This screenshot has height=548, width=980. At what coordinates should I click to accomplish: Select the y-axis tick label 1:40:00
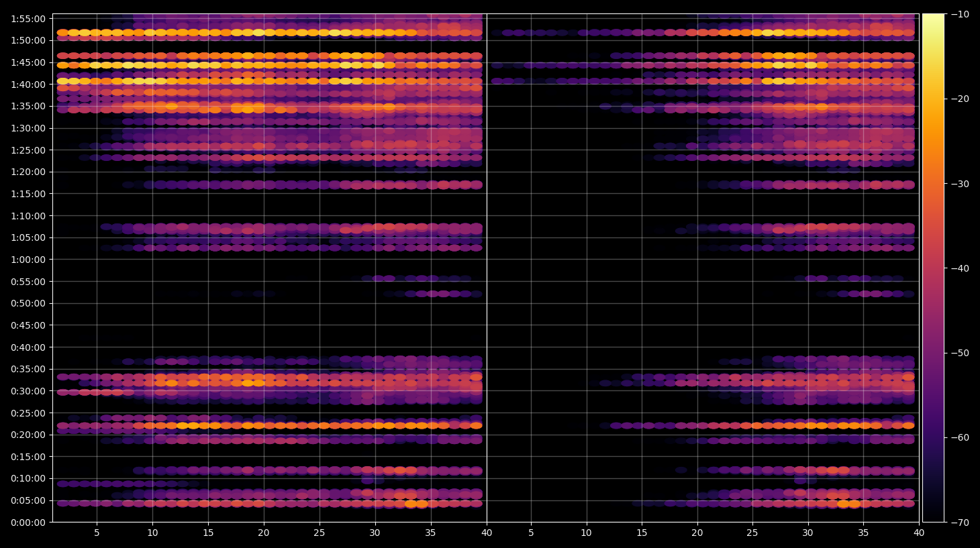tap(28, 85)
